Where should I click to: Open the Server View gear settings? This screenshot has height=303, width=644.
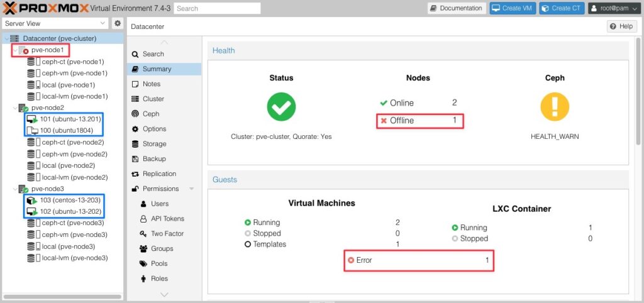pyautogui.click(x=118, y=23)
